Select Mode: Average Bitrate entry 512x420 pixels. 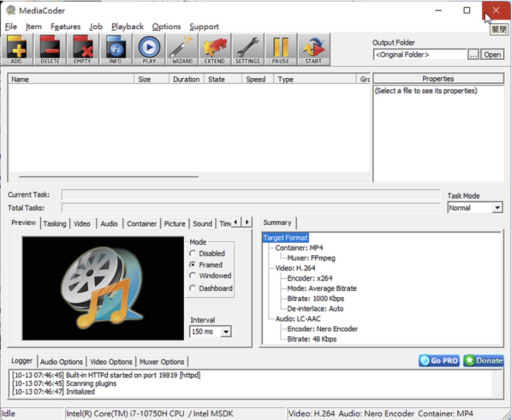click(322, 288)
